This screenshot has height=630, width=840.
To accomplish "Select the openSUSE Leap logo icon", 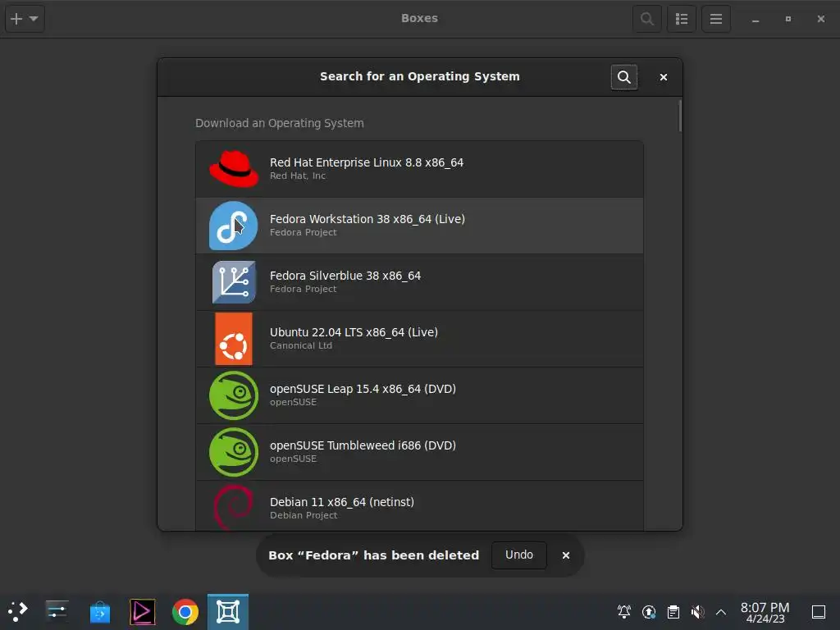I will (x=234, y=395).
